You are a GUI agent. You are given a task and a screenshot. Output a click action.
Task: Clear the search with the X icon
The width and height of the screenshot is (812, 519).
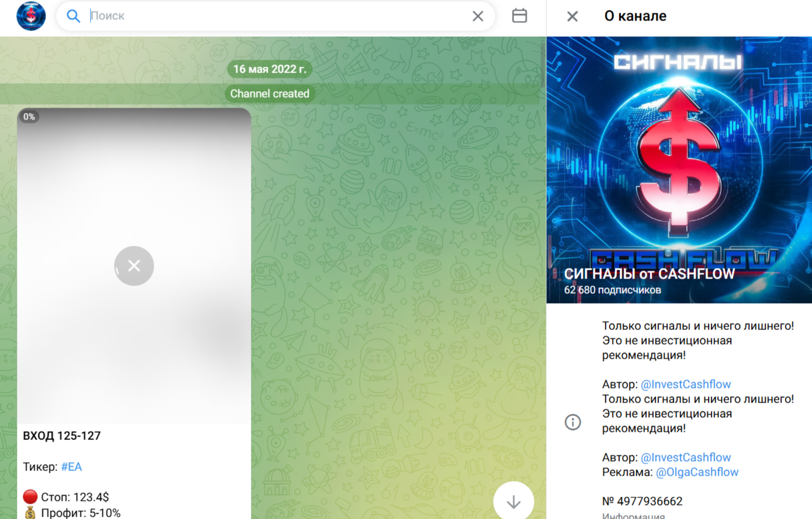point(478,16)
